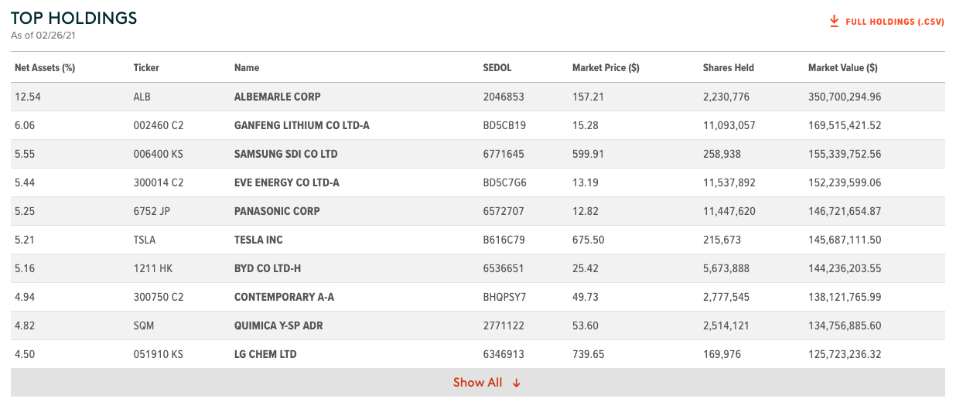Click the SQM ticker cell

(x=143, y=325)
